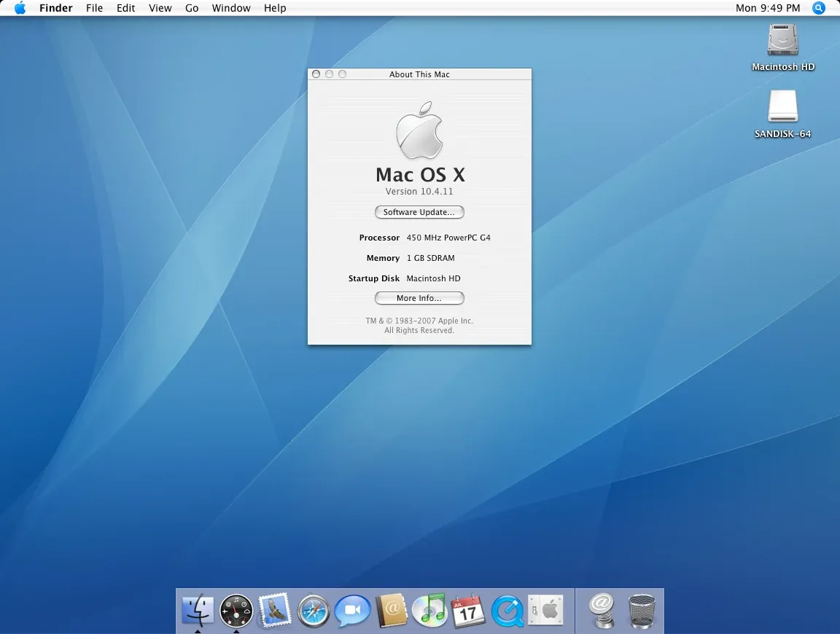Open System Preferences in the Dock

(545, 609)
